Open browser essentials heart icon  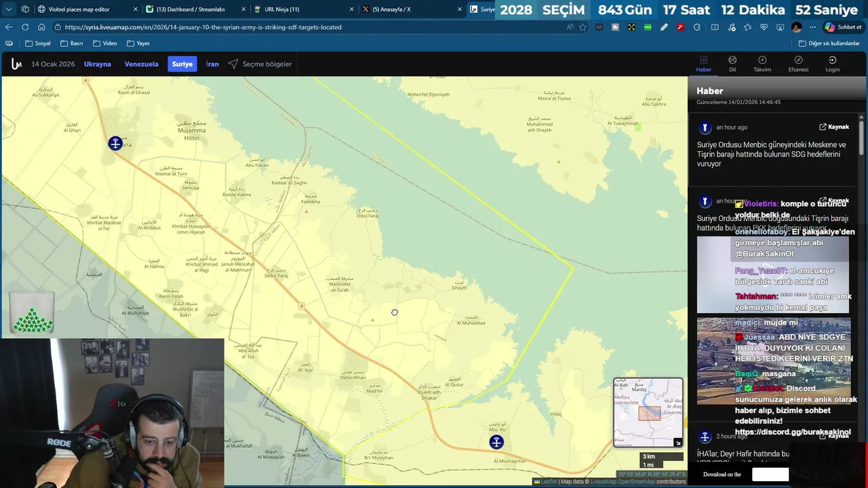(764, 27)
